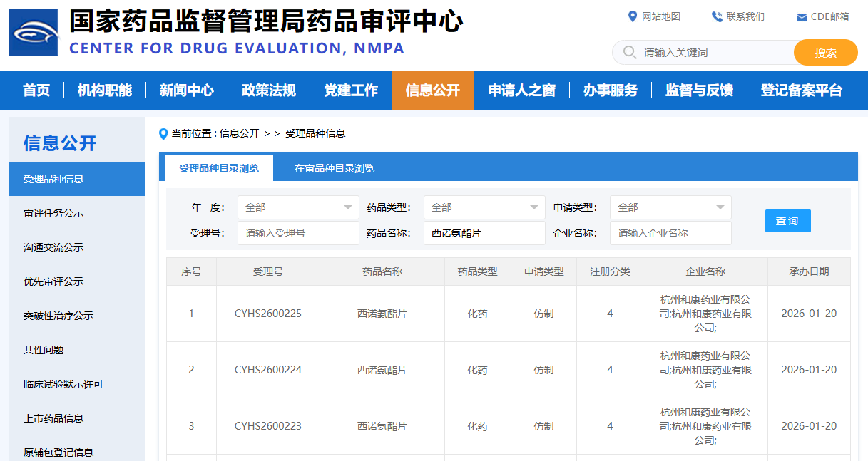Screen dimensions: 868x461
Task: Click the 企业名称 company name input
Action: click(x=670, y=233)
